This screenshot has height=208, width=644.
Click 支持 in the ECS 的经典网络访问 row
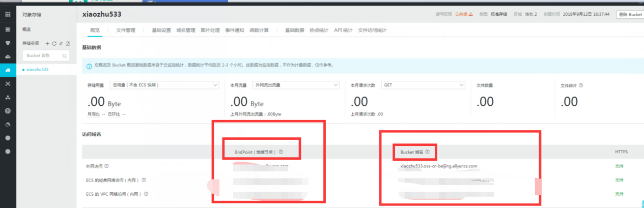(620, 180)
